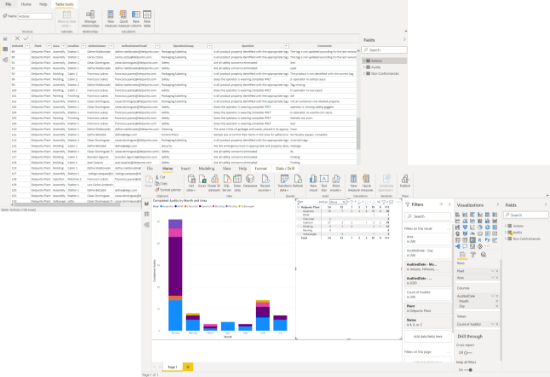Open the ActionId column filter dropdown

coord(27,46)
